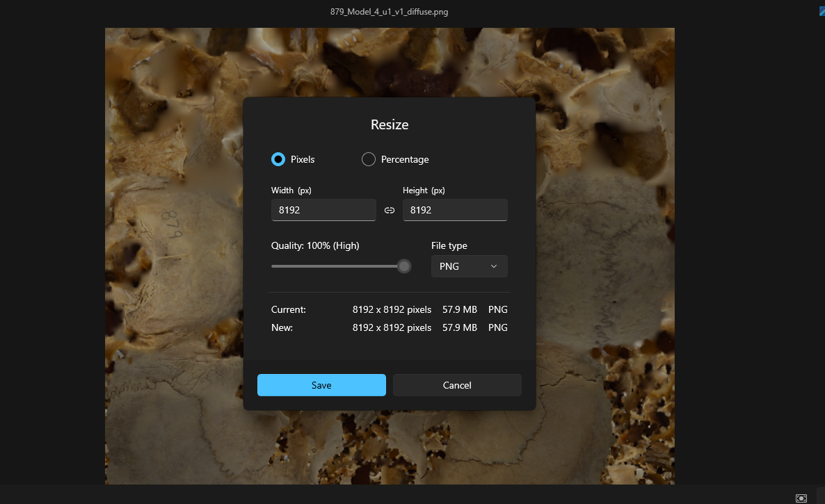The height and width of the screenshot is (504, 825).
Task: Cancel the Resize dialog
Action: click(x=457, y=385)
